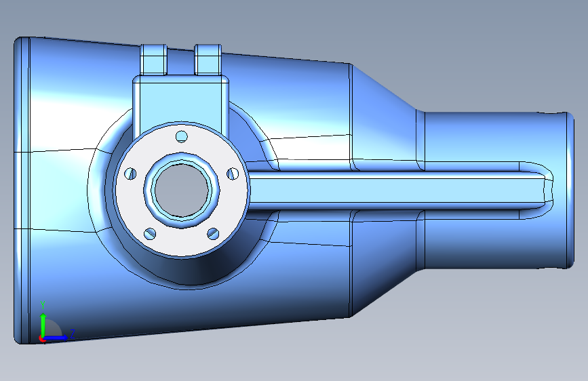Click the blue Z axis arrow of the triad
Image resolution: width=588 pixels, height=381 pixels.
point(56,338)
